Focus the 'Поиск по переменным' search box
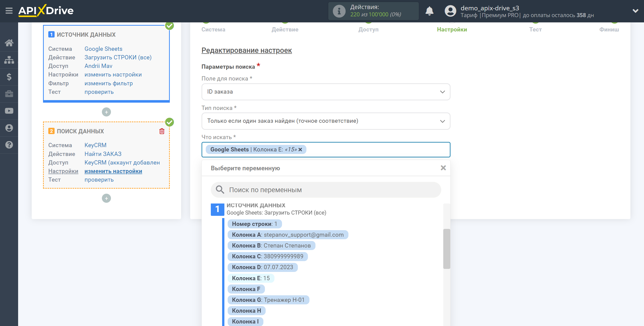Image resolution: width=644 pixels, height=326 pixels. click(326, 190)
